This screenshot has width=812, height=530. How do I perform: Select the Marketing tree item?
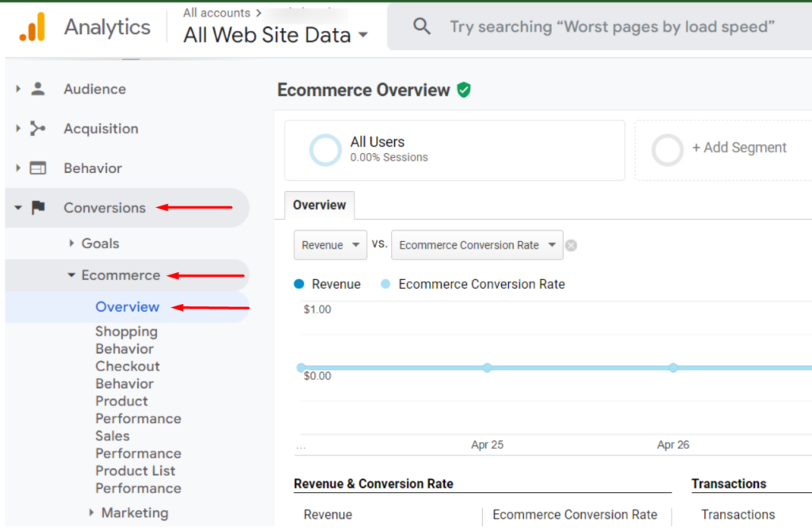click(x=135, y=513)
